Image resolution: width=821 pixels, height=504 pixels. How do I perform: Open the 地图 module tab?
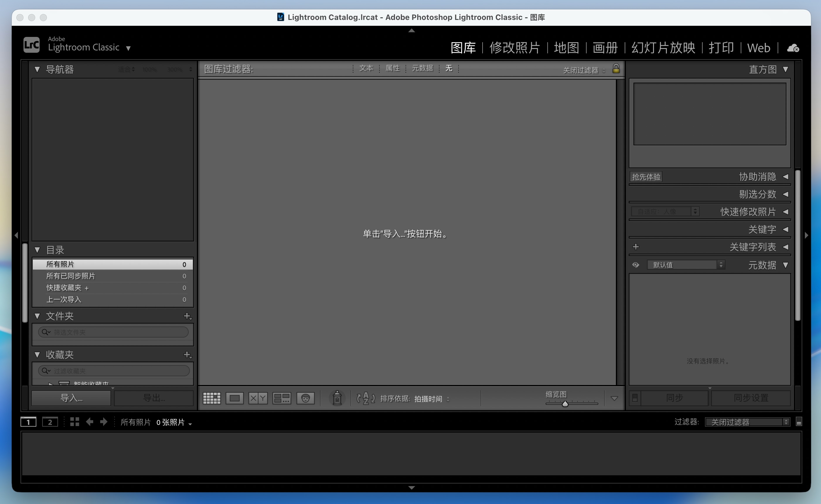566,48
